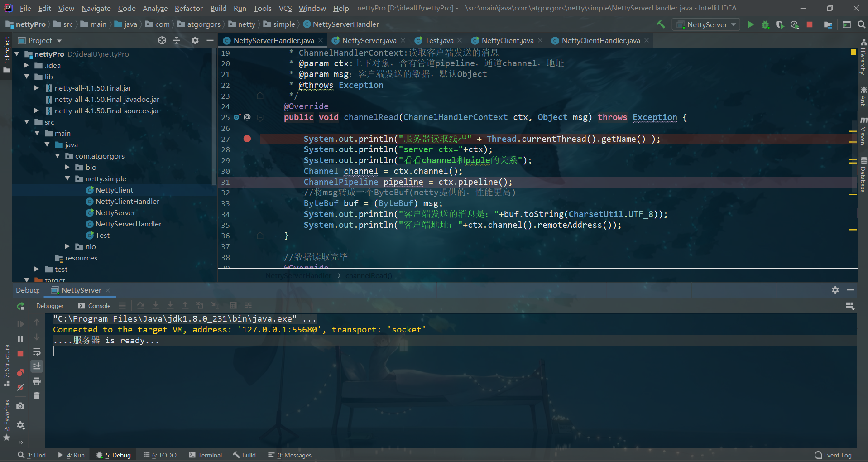
Task: Open the 4: Run tool window
Action: pos(71,455)
